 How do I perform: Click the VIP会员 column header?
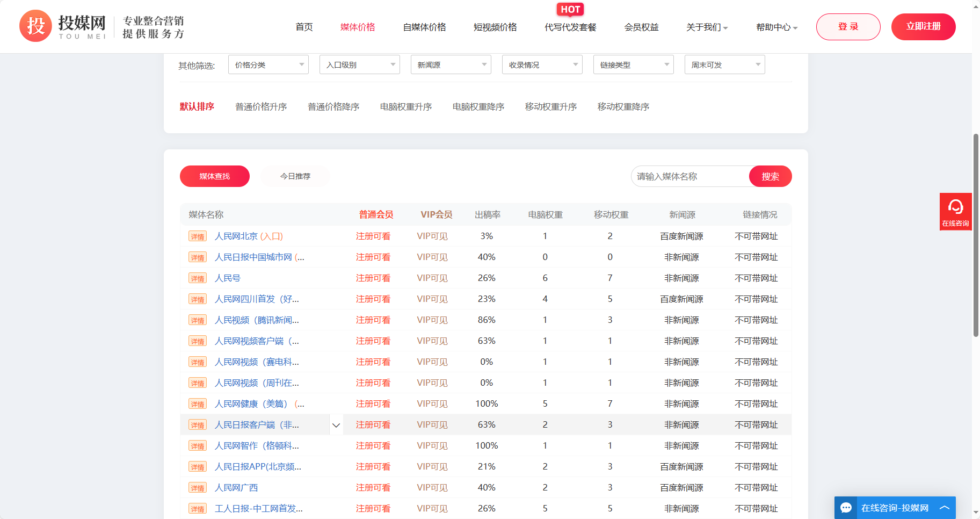pos(436,214)
